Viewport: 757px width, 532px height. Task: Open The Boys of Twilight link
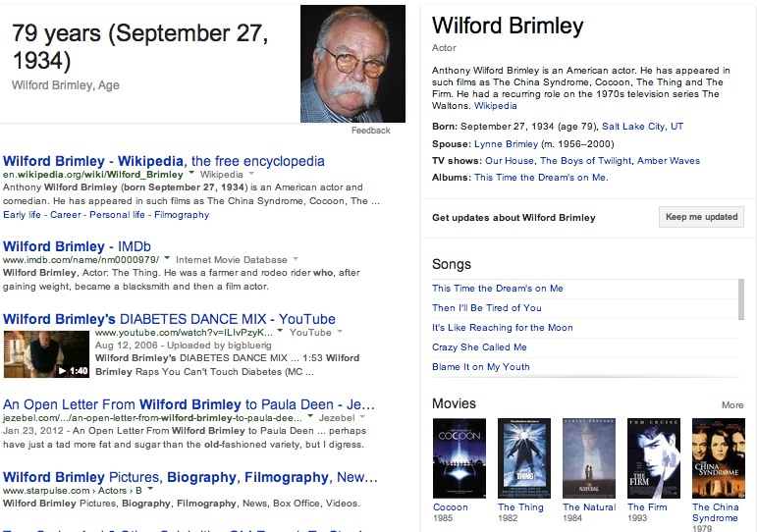[x=585, y=161]
